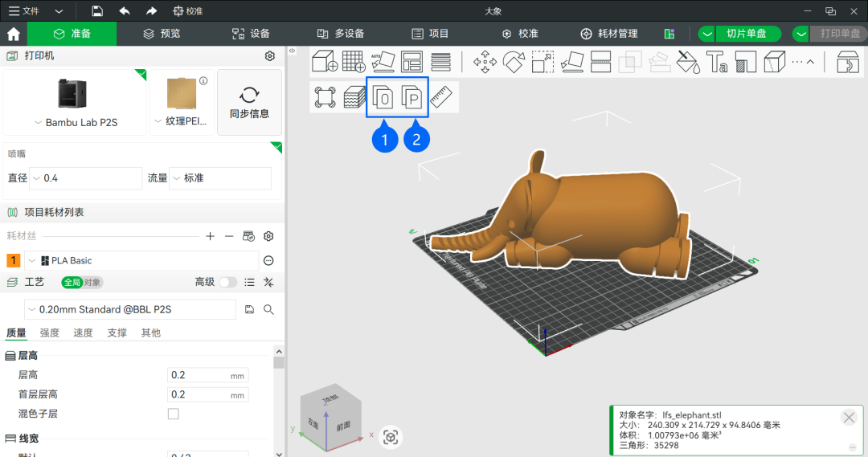Click the process settings list icon

(x=250, y=282)
